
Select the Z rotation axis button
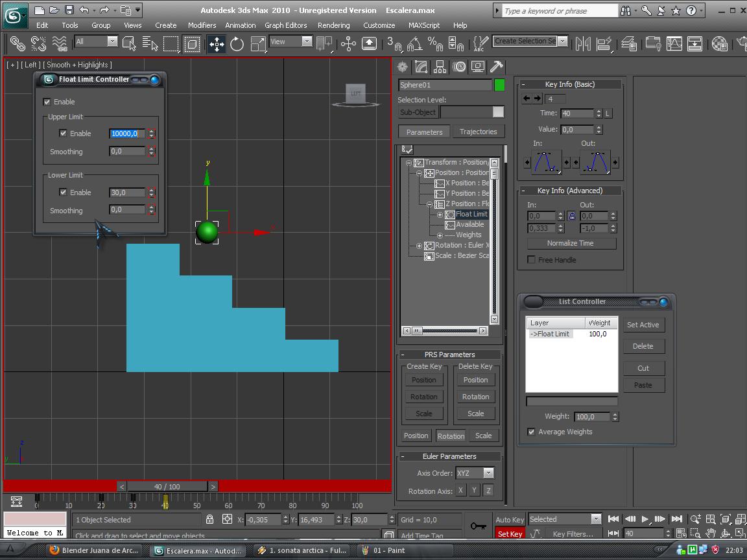coord(488,491)
